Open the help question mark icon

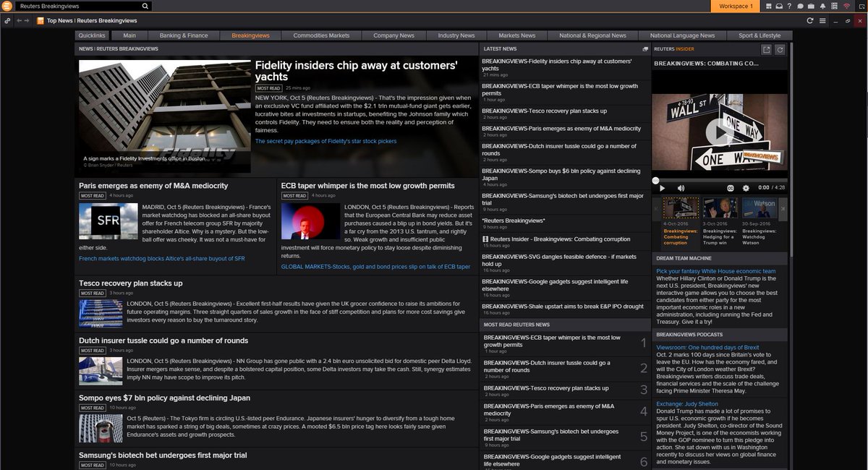[790, 6]
